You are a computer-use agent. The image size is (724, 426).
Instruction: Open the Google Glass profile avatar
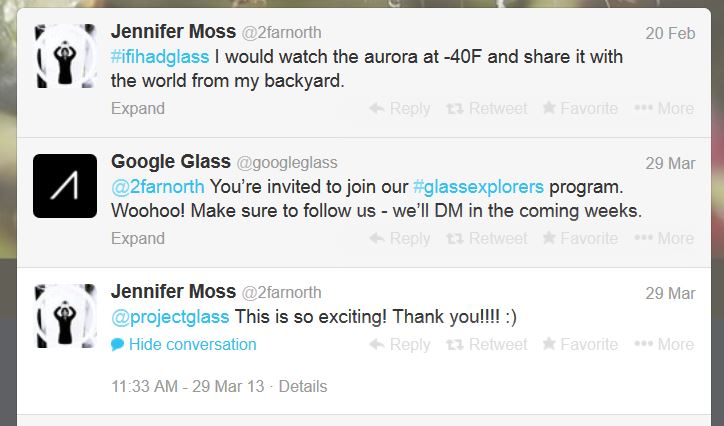[x=65, y=186]
